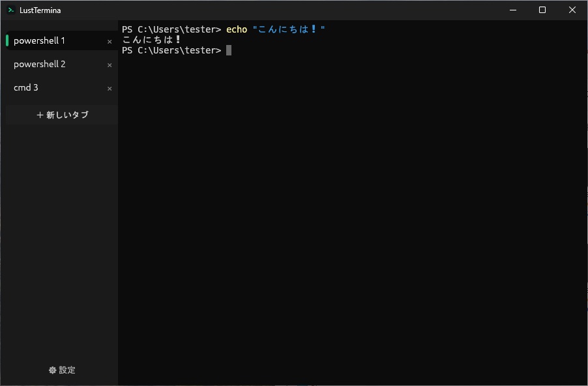
Task: Minimize the LustTermina window
Action: (513, 10)
